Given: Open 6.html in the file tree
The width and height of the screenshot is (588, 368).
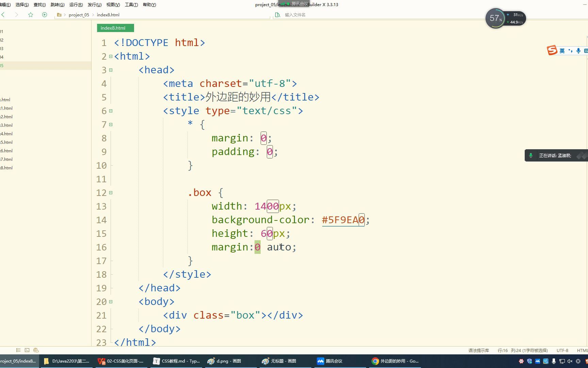Looking at the screenshot, I should click(x=6, y=151).
